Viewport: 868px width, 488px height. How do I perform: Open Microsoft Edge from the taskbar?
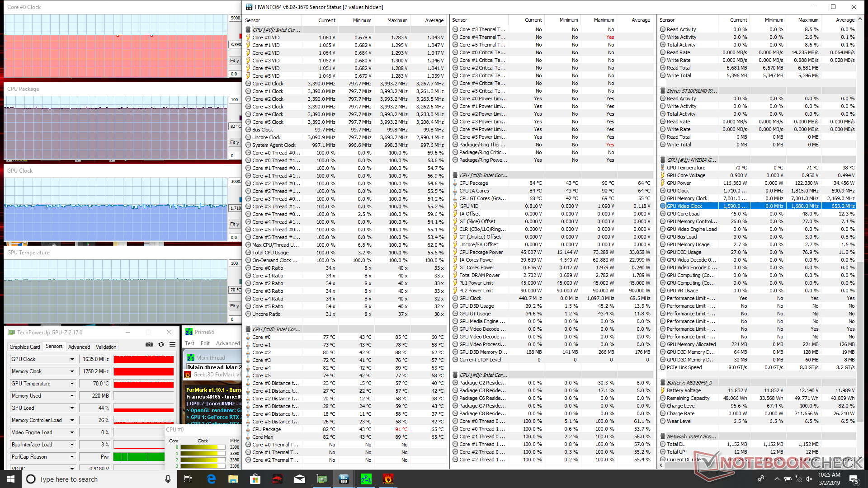click(x=211, y=479)
